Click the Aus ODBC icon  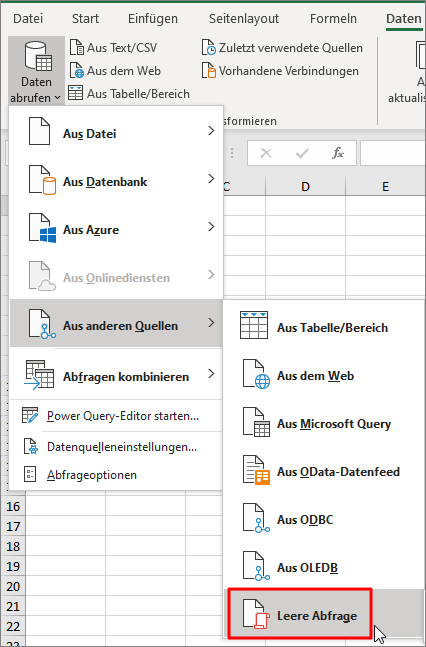(256, 518)
